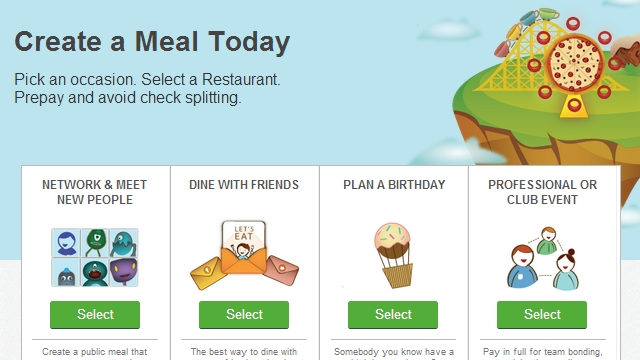Click the cupcake hot air balloon icon
The width and height of the screenshot is (640, 360).
393,255
